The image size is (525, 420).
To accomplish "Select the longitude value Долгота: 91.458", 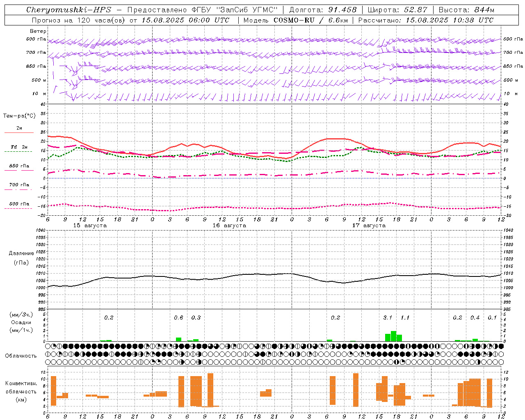I will (323, 10).
